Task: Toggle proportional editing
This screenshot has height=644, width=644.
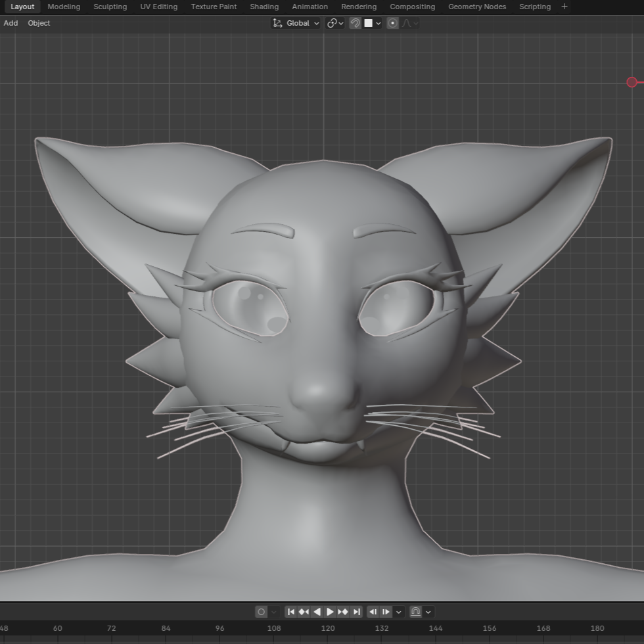Action: (393, 24)
